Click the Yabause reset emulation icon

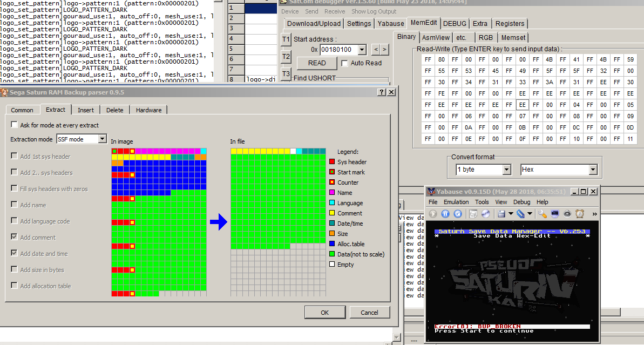458,214
